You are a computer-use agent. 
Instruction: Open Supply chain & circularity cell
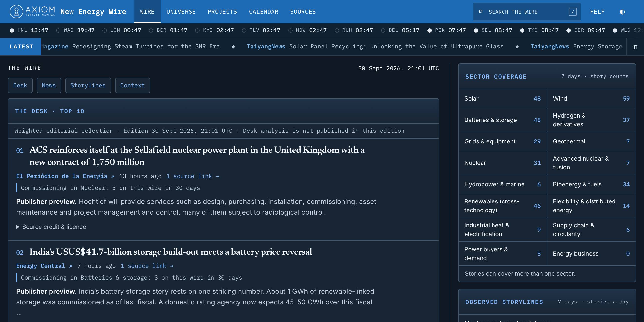pyautogui.click(x=591, y=230)
